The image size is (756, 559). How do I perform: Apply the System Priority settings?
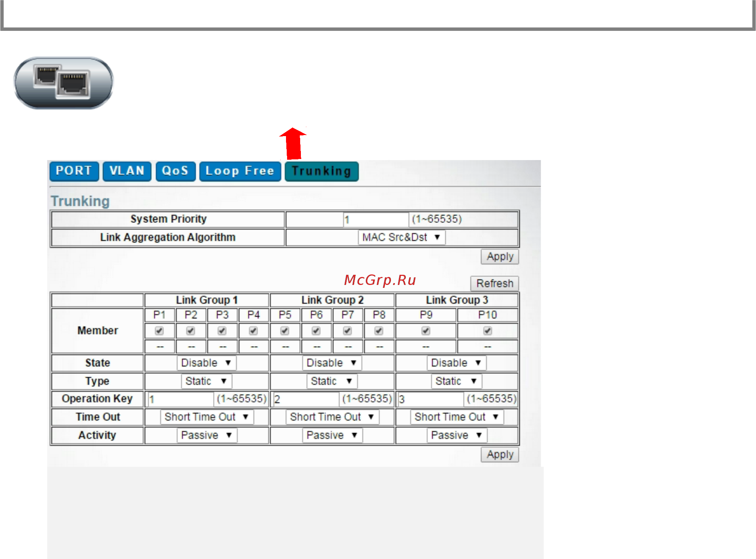coord(500,257)
